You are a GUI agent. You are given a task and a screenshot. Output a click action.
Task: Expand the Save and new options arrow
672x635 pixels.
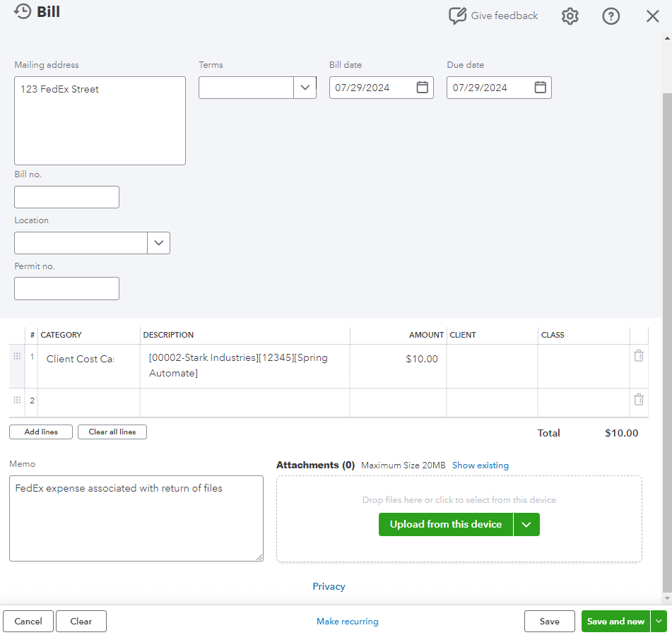(x=659, y=622)
